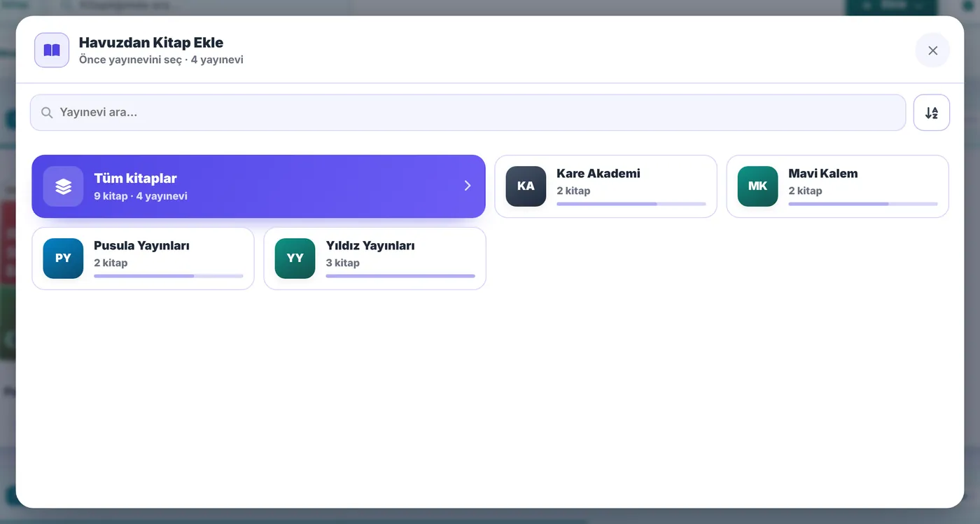Viewport: 980px width, 524px height.
Task: Expand Tüm kitaplar using the chevron arrow
Action: coord(468,186)
